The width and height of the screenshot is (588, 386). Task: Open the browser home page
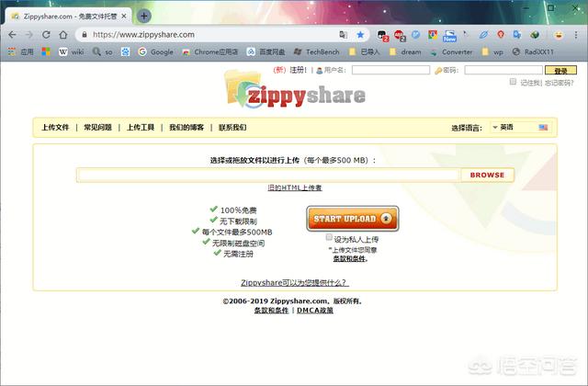click(x=63, y=35)
